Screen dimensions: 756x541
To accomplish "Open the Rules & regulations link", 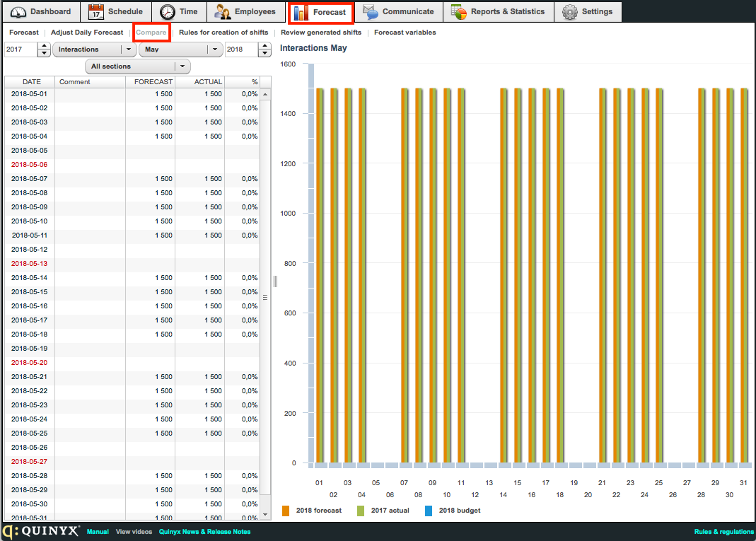I will tap(724, 531).
